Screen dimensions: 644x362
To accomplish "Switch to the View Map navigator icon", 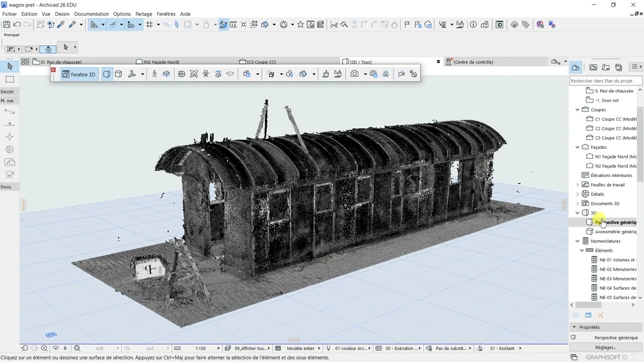I will (593, 67).
